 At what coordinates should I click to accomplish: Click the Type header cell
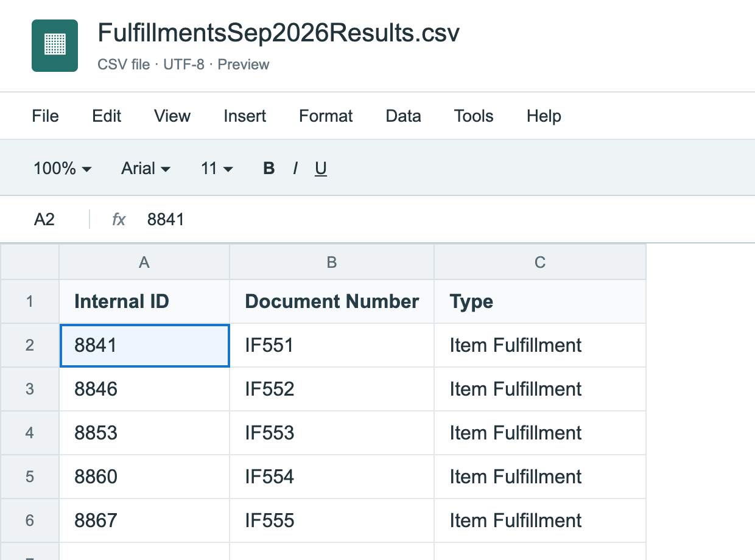(x=540, y=301)
